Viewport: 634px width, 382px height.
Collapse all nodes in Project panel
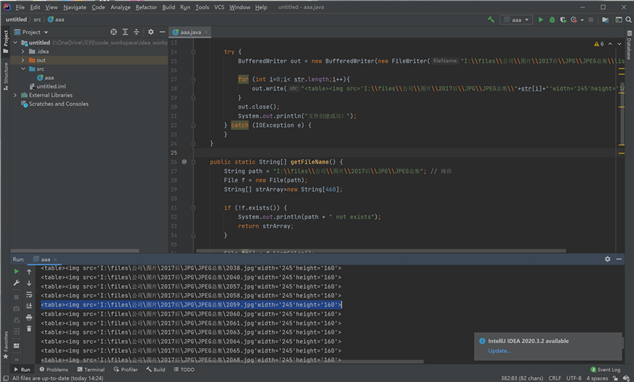[x=136, y=32]
